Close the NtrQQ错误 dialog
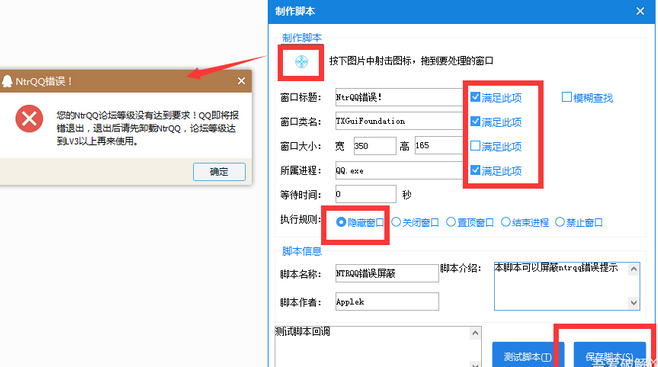658x367 pixels. point(241,81)
